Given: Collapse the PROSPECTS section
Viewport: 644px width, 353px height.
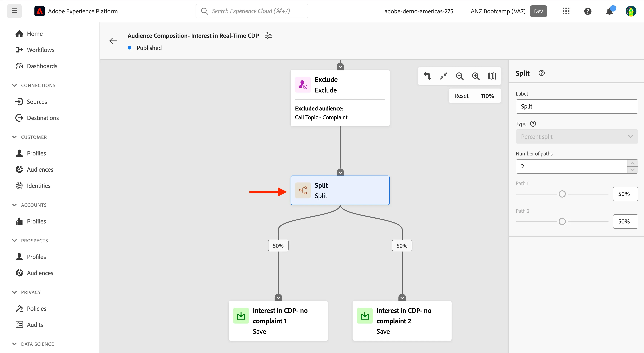Looking at the screenshot, I should coord(15,241).
